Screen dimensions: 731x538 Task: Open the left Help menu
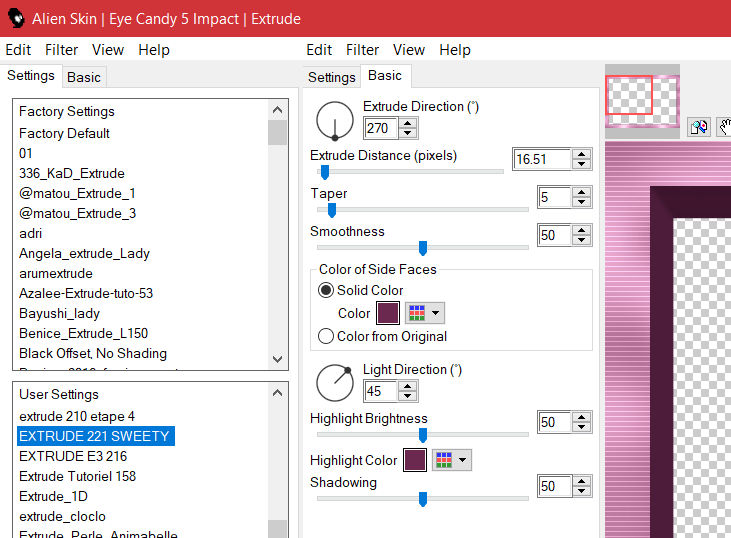pos(154,49)
